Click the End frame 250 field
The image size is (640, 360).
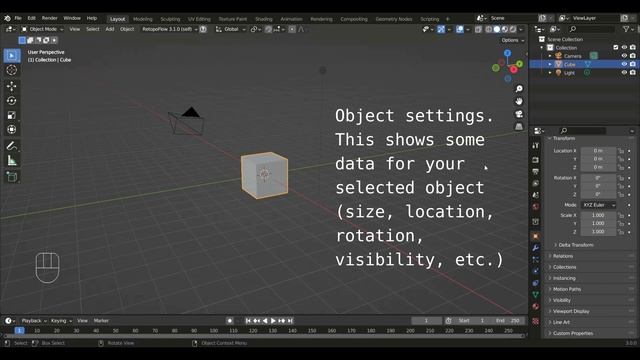coord(507,321)
